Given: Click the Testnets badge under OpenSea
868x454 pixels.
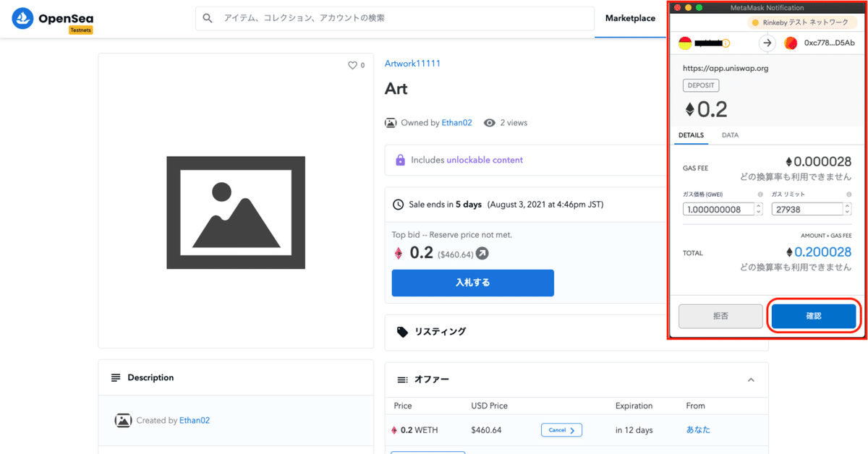Looking at the screenshot, I should (80, 30).
